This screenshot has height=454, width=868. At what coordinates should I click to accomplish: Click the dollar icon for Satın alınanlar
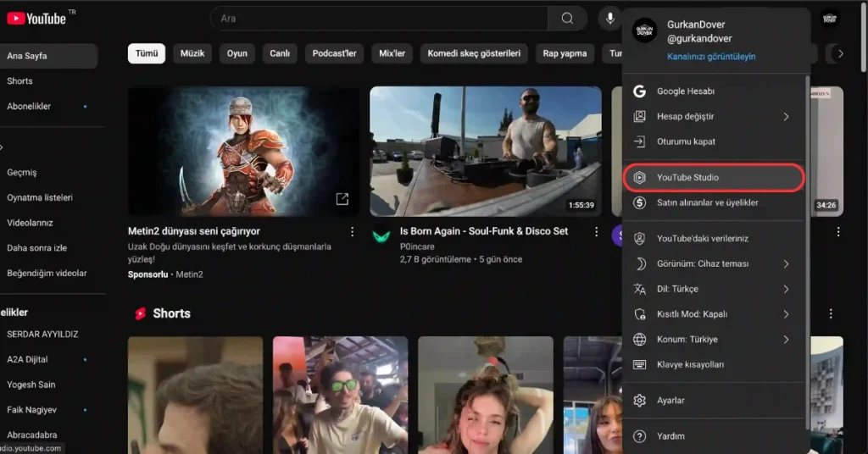tap(639, 203)
